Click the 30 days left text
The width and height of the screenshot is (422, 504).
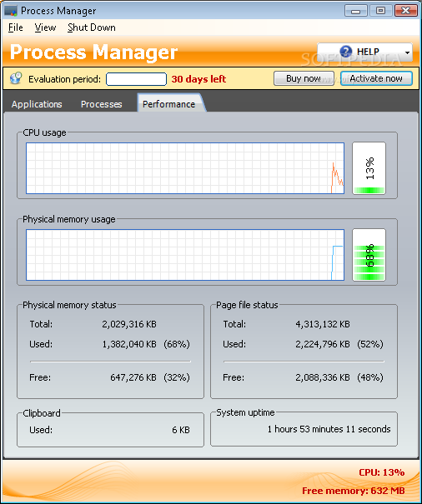[x=198, y=79]
